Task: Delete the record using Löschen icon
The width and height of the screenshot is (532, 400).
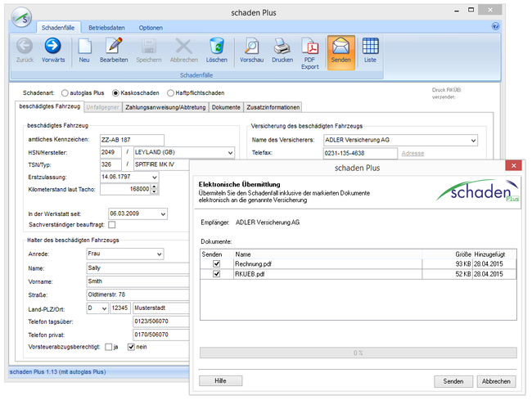Action: tap(217, 47)
